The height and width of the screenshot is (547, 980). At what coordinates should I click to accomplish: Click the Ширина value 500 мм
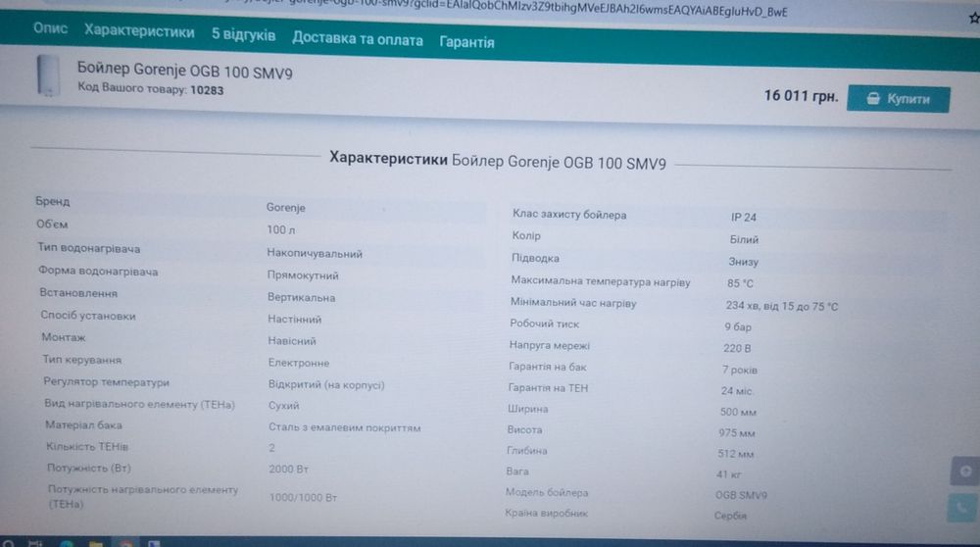click(738, 412)
